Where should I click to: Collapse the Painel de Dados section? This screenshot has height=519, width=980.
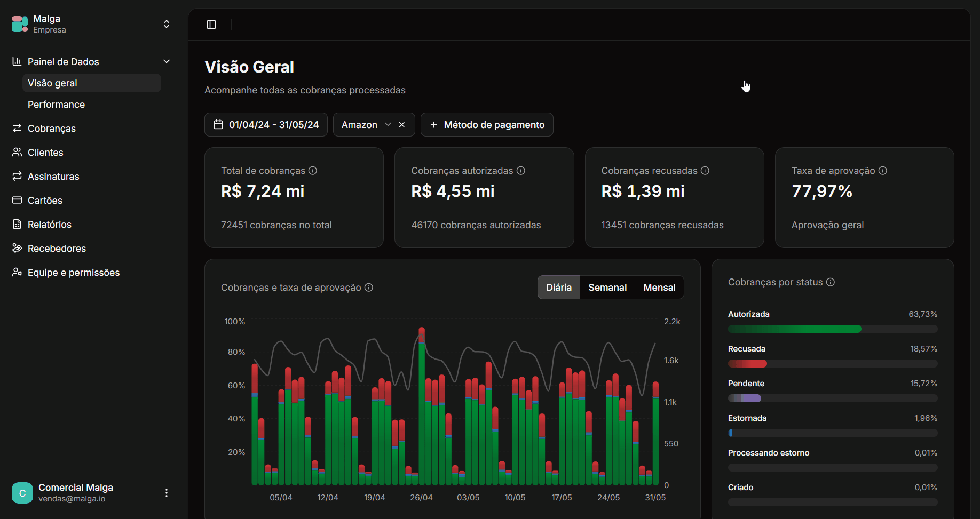[167, 61]
